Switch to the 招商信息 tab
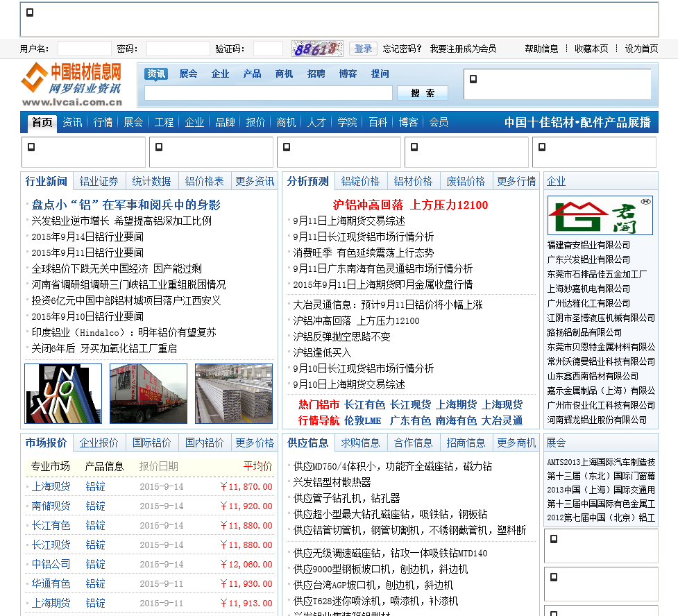This screenshot has height=616, width=678. (x=466, y=443)
